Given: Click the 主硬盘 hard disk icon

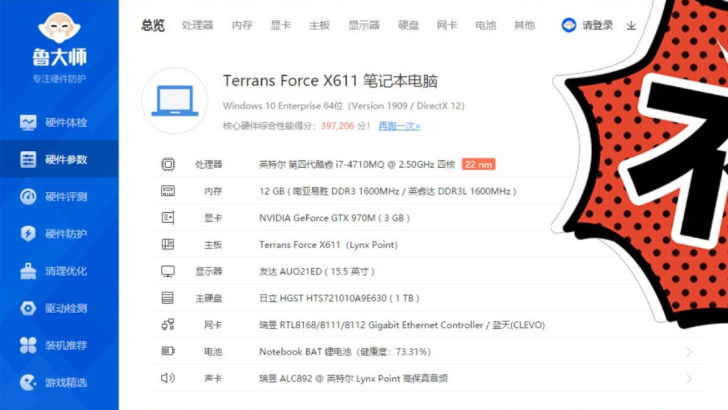Looking at the screenshot, I should click(x=168, y=298).
